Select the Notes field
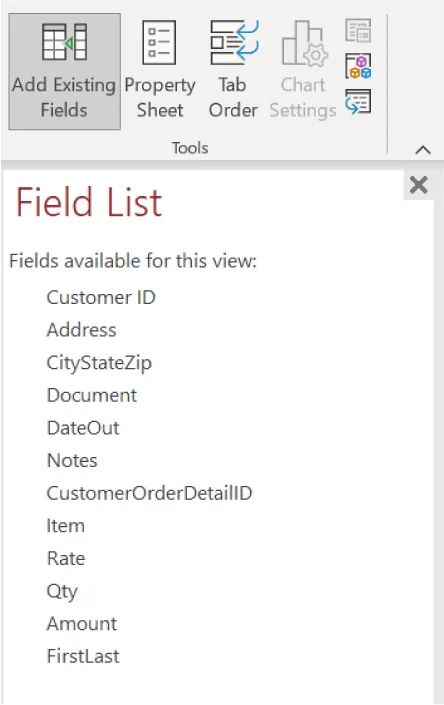This screenshot has width=444, height=705. pos(72,461)
